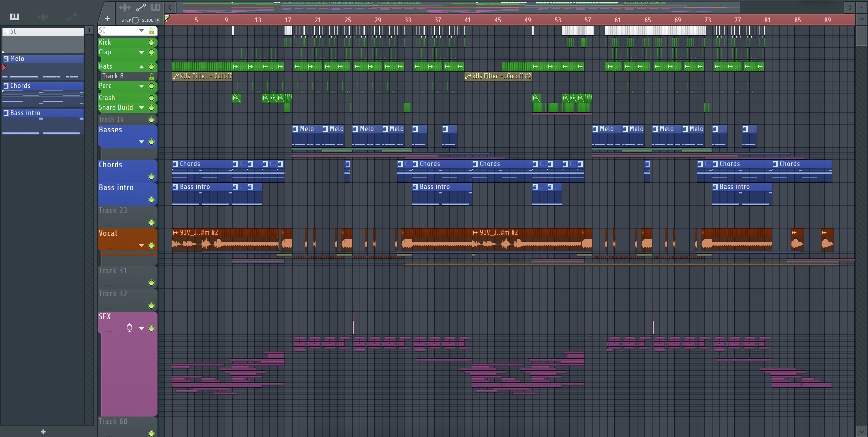Click the SFX track recording arm icon
Image resolution: width=868 pixels, height=437 pixels.
129,328
